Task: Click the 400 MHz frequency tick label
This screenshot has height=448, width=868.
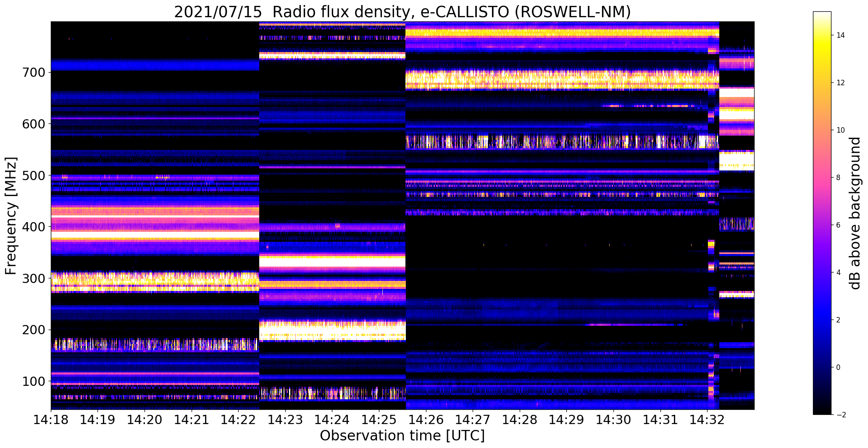Action: click(x=33, y=227)
